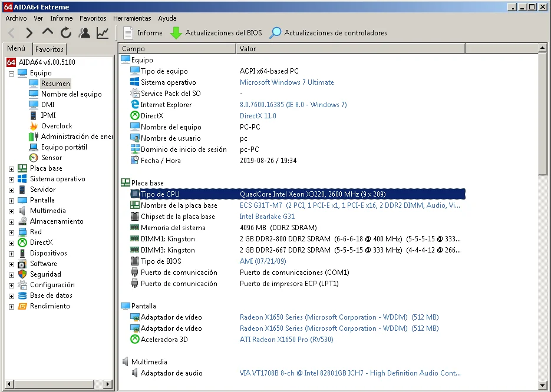Click the Base de datos tree icon
551x392 pixels.
point(22,295)
